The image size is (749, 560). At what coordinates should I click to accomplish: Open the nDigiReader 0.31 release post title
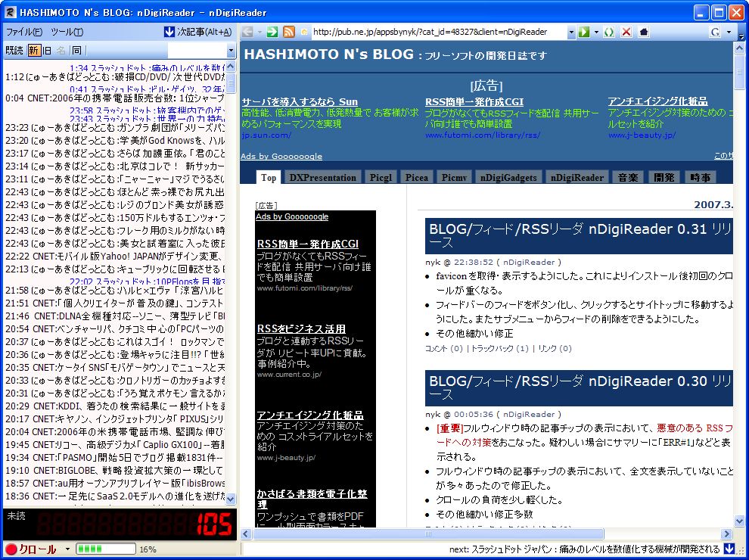pos(580,235)
